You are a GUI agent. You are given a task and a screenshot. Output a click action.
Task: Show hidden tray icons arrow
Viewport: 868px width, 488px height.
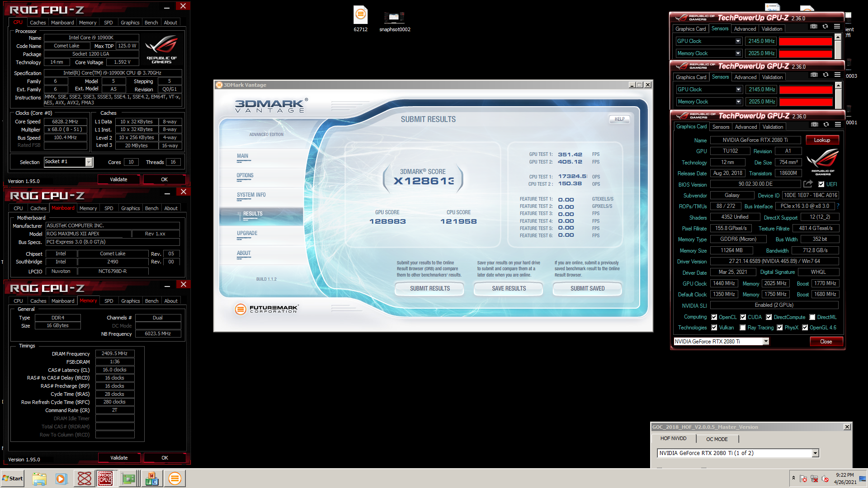click(x=793, y=478)
